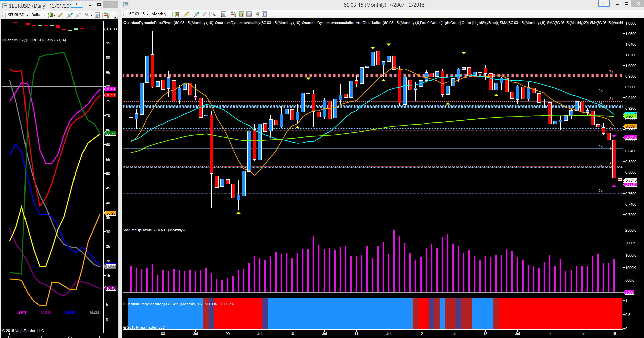Open the Indicators dialog icon
This screenshot has width=644, height=338.
pos(241,14)
